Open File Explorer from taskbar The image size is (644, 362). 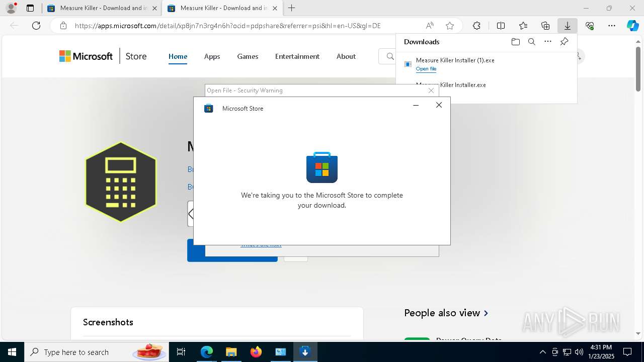[x=231, y=352]
